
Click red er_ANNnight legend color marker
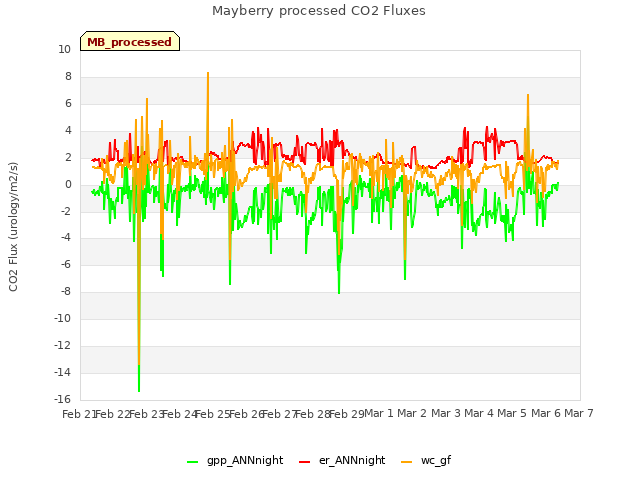click(304, 462)
